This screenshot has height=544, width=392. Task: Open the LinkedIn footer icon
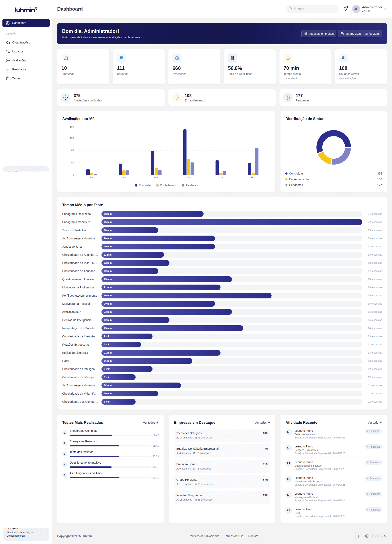[384, 536]
